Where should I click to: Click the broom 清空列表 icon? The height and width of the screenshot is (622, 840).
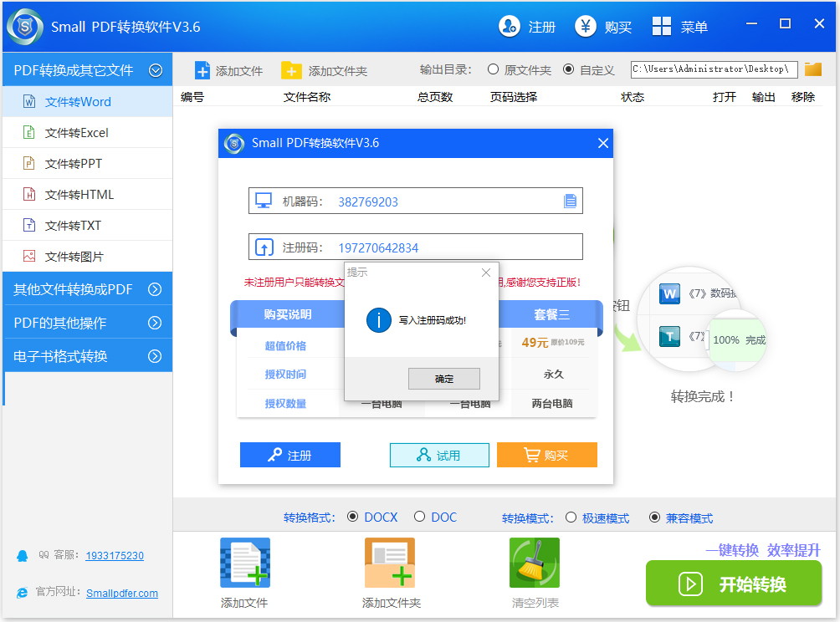pyautogui.click(x=534, y=563)
